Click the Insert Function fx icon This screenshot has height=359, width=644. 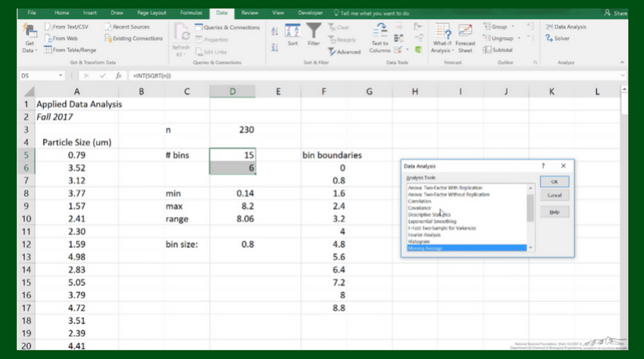coord(119,76)
